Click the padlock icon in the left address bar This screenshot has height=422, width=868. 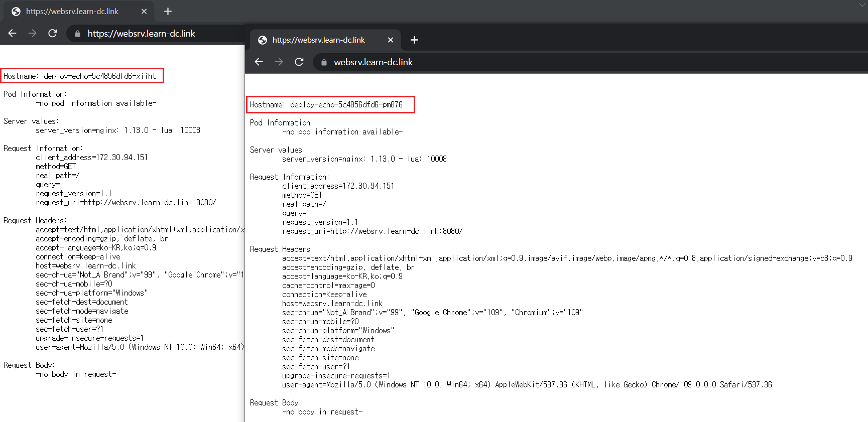(x=77, y=34)
